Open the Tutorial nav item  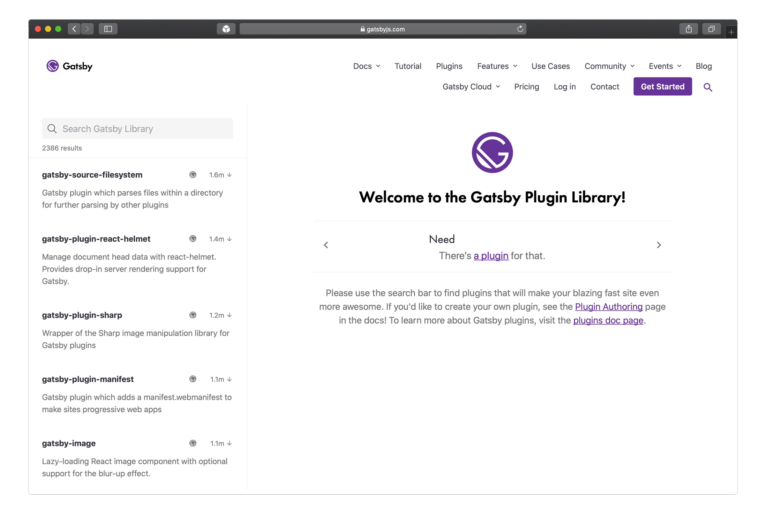pyautogui.click(x=408, y=66)
